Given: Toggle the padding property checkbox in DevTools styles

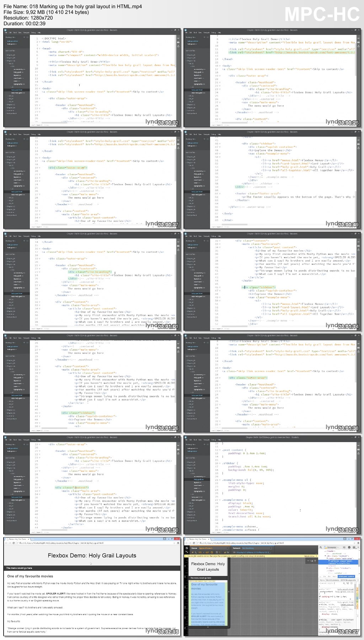Looking at the screenshot, I should click(x=320, y=596).
